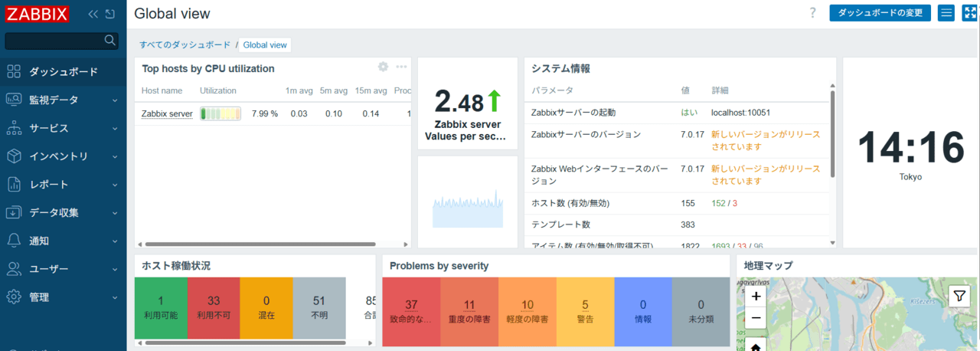Expand the データ収集 section

[63, 212]
